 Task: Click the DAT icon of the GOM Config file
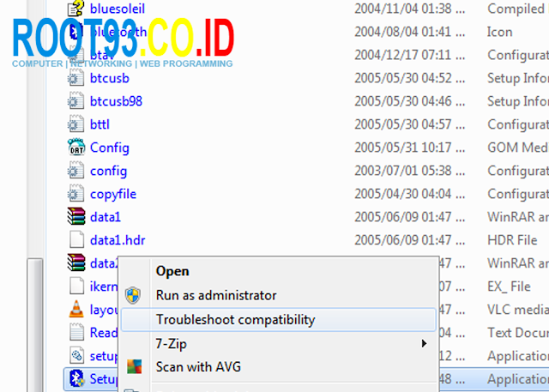coord(76,147)
